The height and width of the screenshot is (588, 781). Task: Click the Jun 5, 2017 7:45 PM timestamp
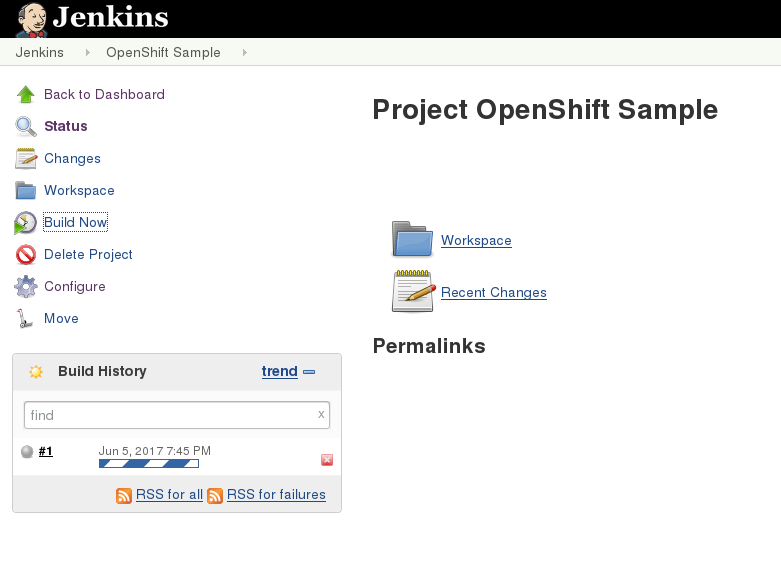(x=154, y=451)
